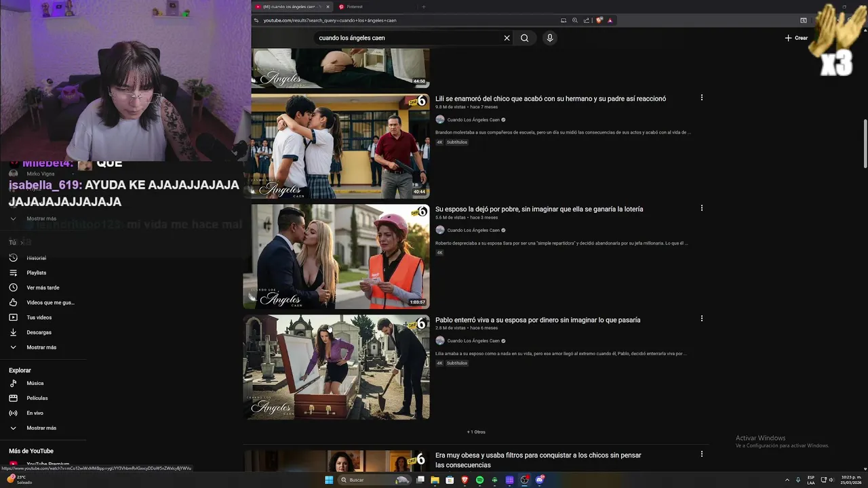Viewport: 868px width, 488px height.
Task: Open 'Su esposo la dejó por pobre' title
Action: (x=539, y=209)
